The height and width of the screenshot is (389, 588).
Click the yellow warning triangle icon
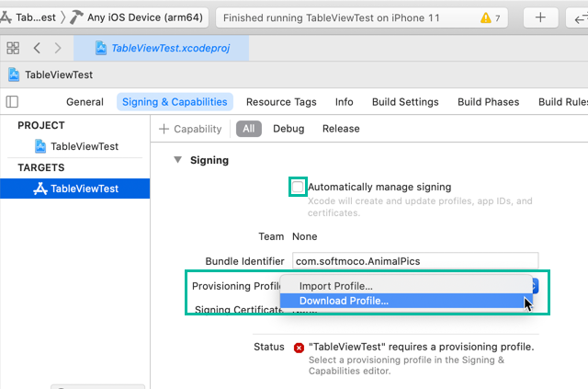coord(486,17)
